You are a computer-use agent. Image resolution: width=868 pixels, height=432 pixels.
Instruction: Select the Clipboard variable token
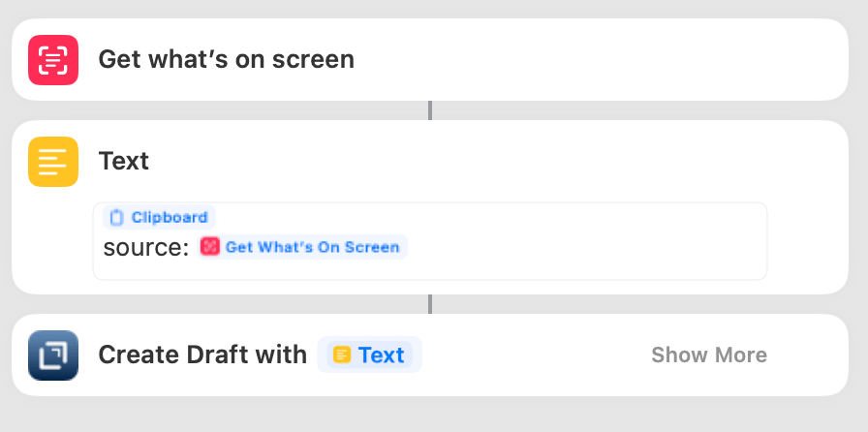[160, 218]
